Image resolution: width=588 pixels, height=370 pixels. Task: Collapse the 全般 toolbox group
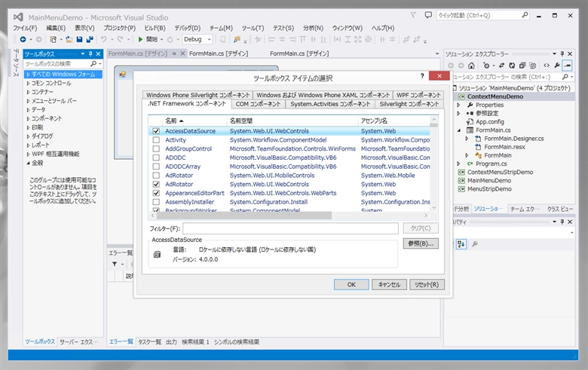coord(28,163)
